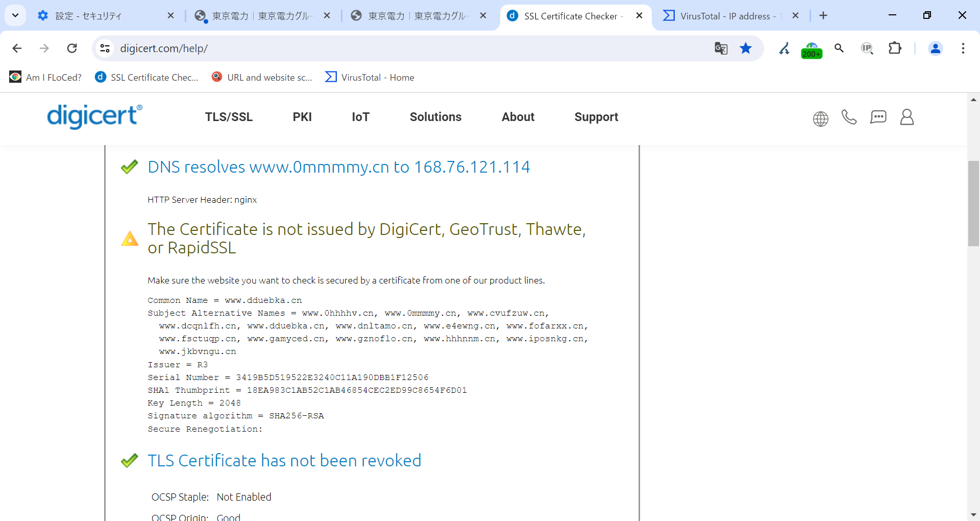Click the Common Name www.dduebka.cn line
The width and height of the screenshot is (980, 521).
pyautogui.click(x=225, y=300)
